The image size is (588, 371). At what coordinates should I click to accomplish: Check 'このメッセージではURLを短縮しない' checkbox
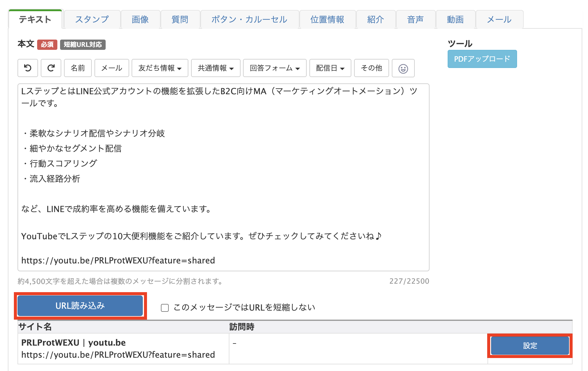[x=165, y=308]
